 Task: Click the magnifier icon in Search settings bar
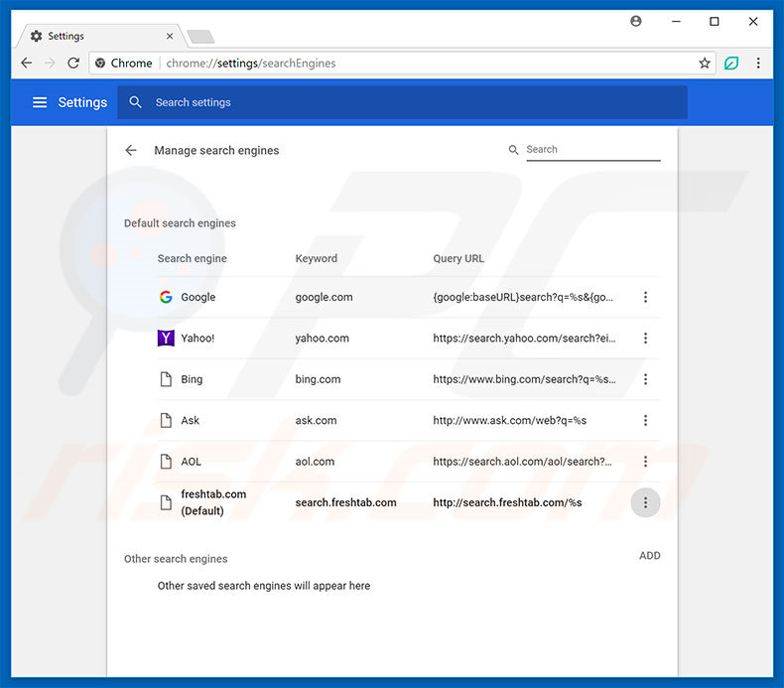pos(135,102)
